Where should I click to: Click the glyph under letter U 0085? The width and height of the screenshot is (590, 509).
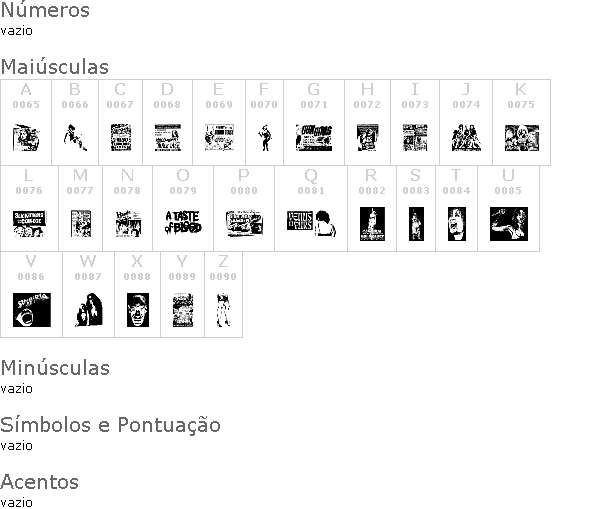tap(509, 224)
